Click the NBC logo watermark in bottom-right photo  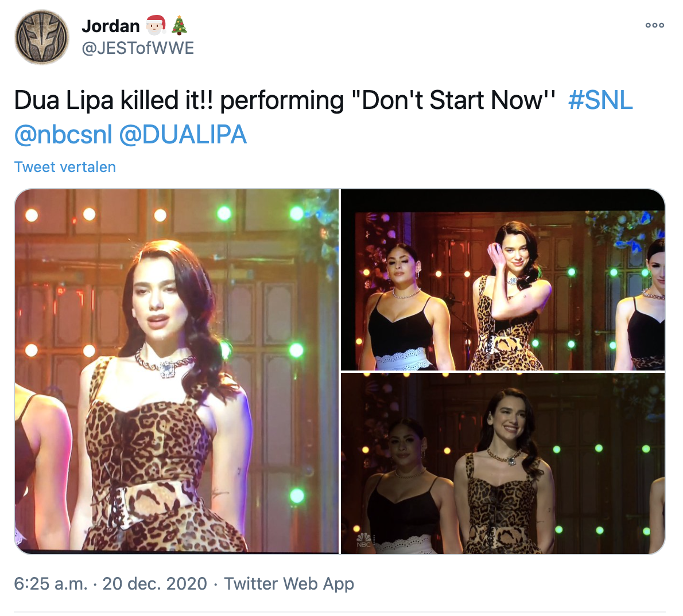coord(364,540)
